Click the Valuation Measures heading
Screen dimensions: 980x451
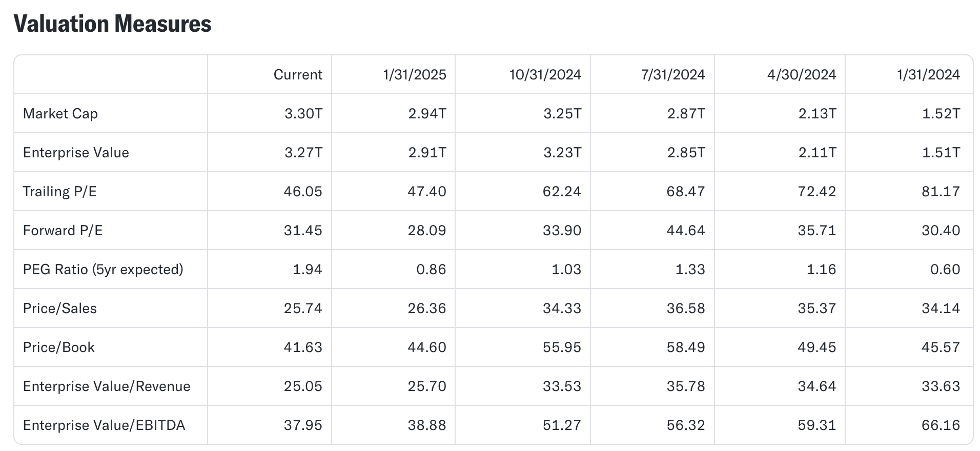coord(112,24)
